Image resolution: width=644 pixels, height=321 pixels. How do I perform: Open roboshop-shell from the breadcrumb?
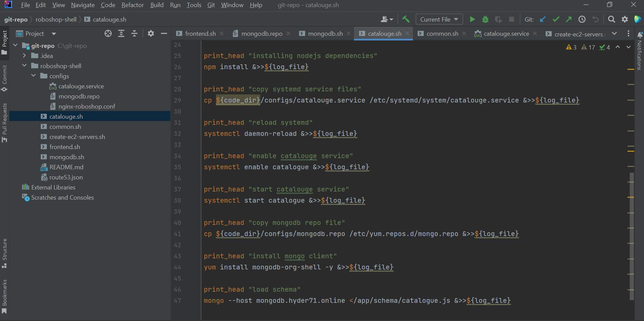pos(56,19)
